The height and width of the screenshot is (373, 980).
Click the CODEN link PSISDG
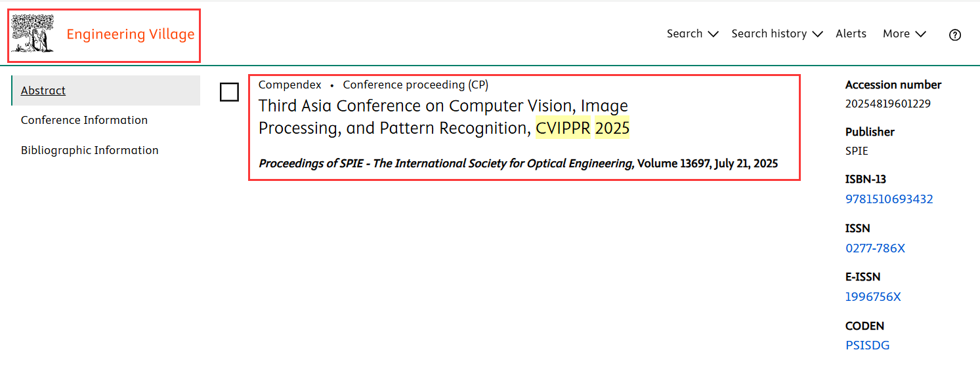pyautogui.click(x=867, y=345)
